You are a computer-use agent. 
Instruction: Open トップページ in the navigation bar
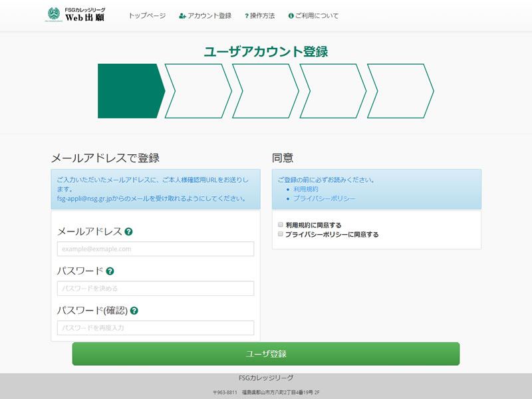tap(147, 15)
